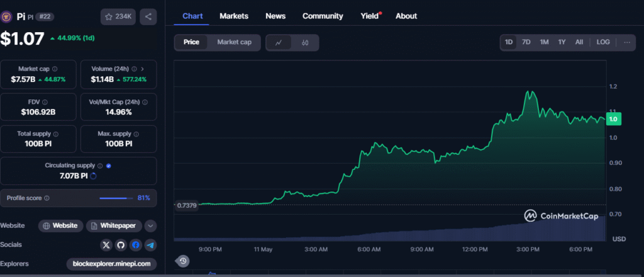Viewport: 644px width, 277px height.
Task: Set chart range to 1Y
Action: point(562,42)
